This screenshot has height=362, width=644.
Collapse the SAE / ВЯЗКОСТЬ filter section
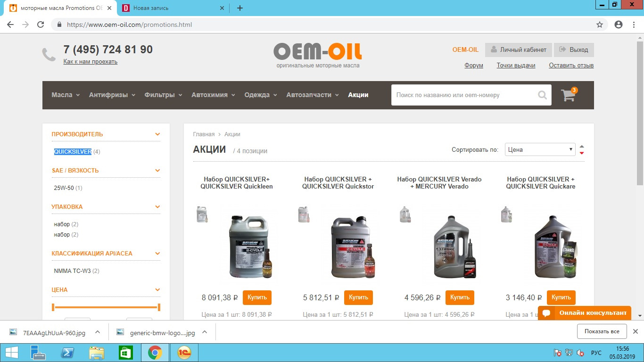coord(157,171)
